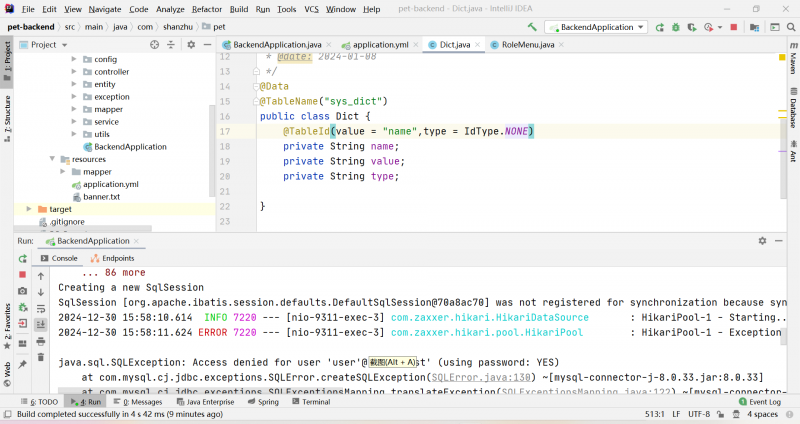
Task: Click the camera thread dump icon
Action: tap(22, 291)
